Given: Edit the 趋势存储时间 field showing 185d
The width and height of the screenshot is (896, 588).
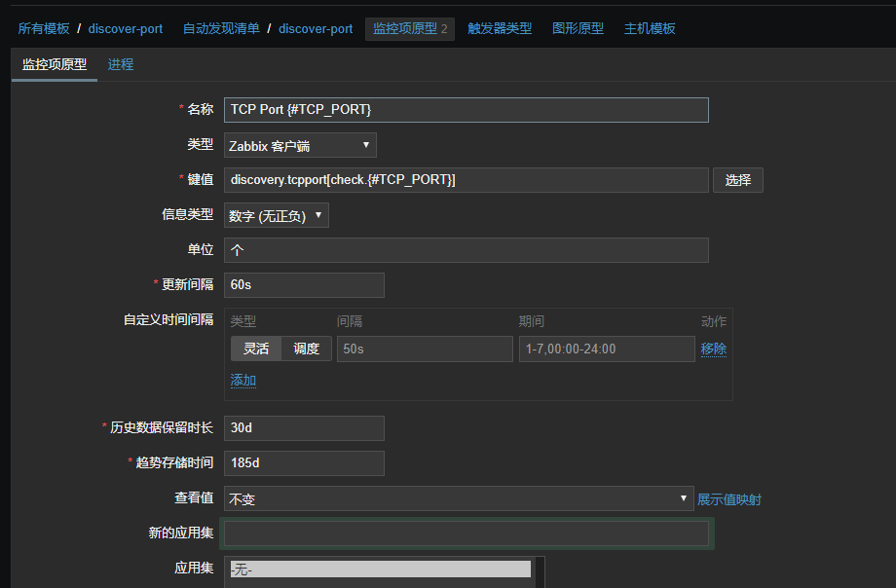Looking at the screenshot, I should [304, 462].
